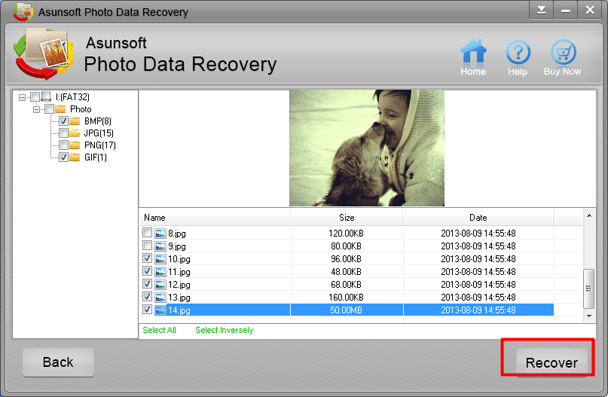This screenshot has width=608, height=397.
Task: Click the PNG(17) folder icon
Action: (x=74, y=145)
